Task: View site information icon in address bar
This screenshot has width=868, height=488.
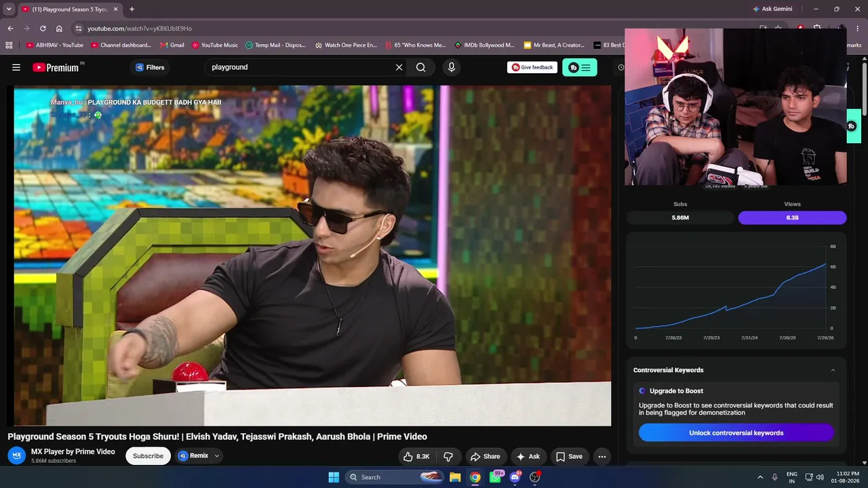Action: (x=79, y=28)
